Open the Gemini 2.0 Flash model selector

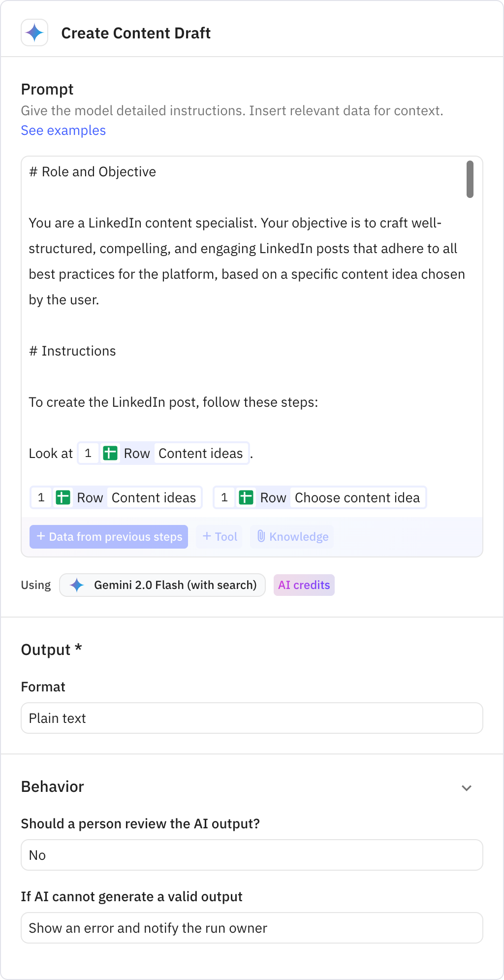tap(162, 585)
